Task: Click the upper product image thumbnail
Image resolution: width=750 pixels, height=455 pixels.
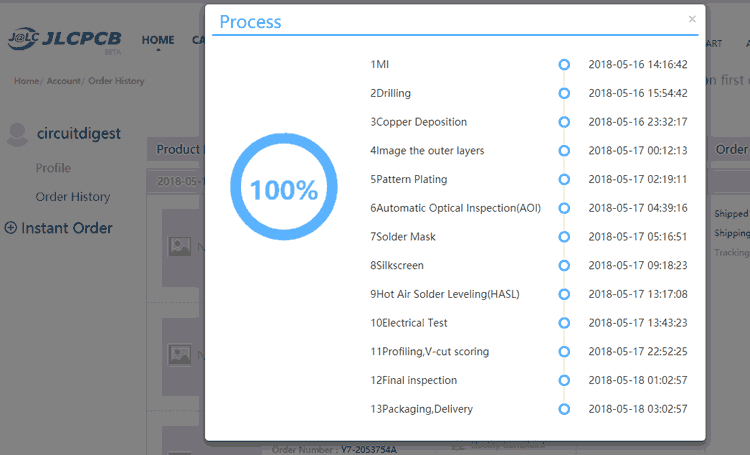Action: click(x=180, y=247)
